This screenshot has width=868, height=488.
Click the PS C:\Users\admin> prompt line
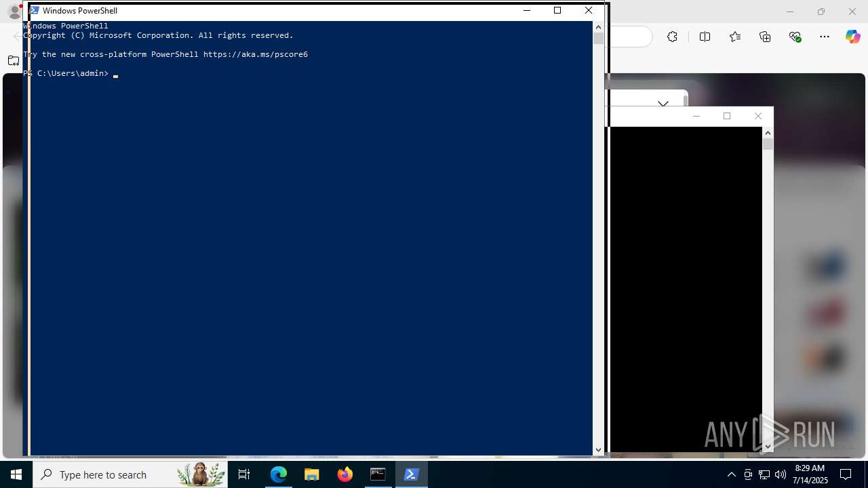coord(66,73)
